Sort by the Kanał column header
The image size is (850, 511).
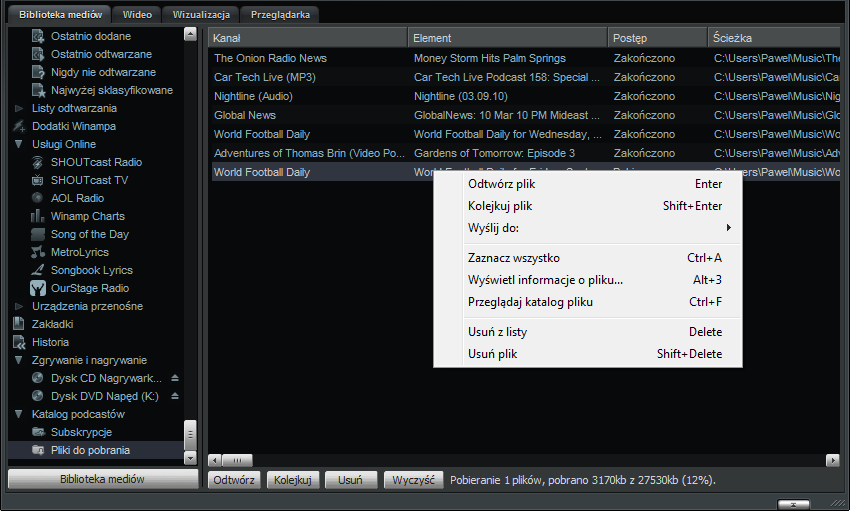click(x=307, y=38)
